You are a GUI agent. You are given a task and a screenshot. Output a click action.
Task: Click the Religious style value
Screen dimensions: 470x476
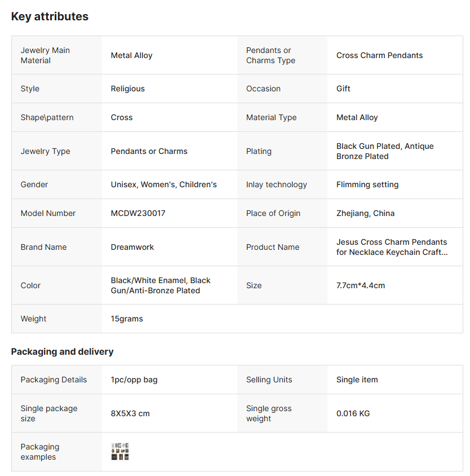coord(127,89)
